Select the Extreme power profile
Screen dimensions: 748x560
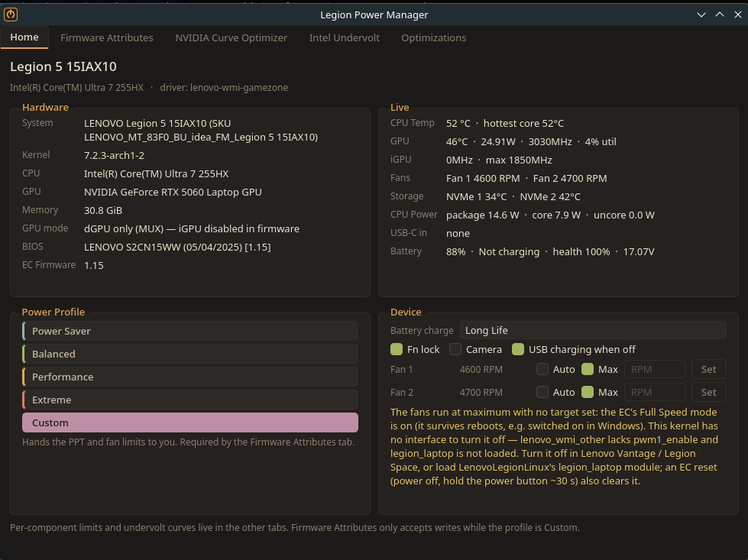click(x=189, y=400)
